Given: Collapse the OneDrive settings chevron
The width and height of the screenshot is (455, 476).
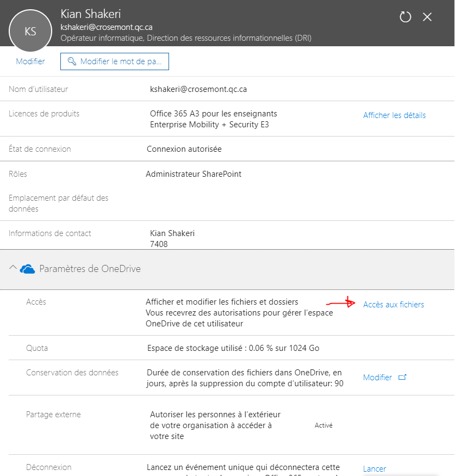Looking at the screenshot, I should click(13, 268).
